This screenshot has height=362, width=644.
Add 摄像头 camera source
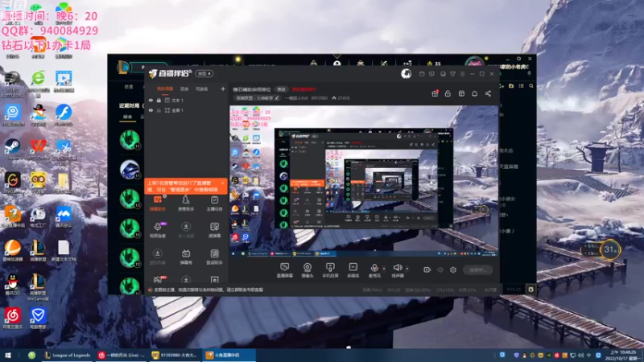(308, 270)
